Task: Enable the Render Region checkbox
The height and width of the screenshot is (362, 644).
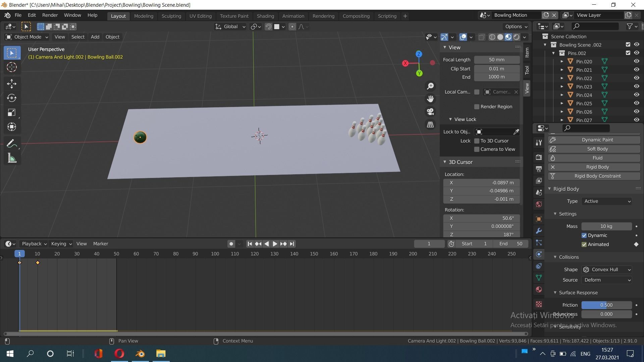Action: 477,107
